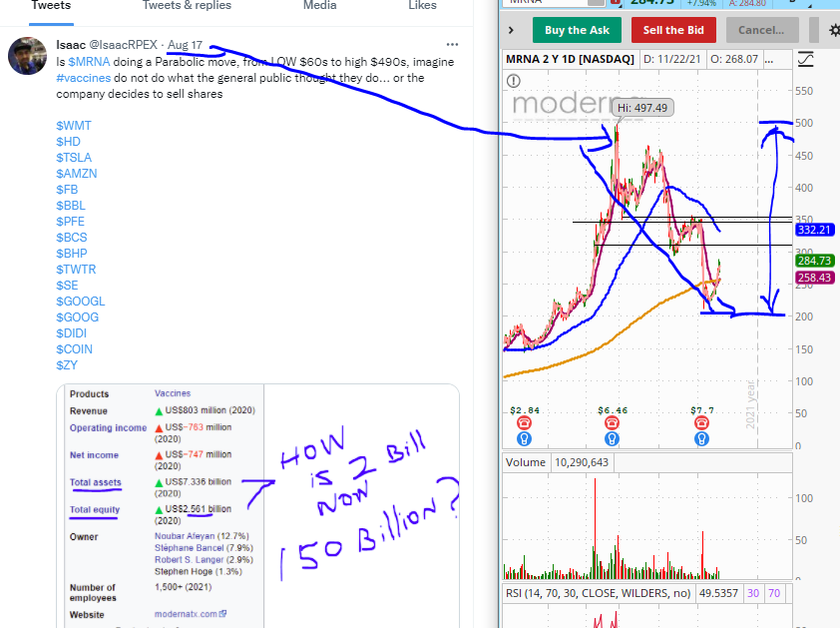Open the Likes tab
The image size is (840, 628).
click(x=422, y=6)
